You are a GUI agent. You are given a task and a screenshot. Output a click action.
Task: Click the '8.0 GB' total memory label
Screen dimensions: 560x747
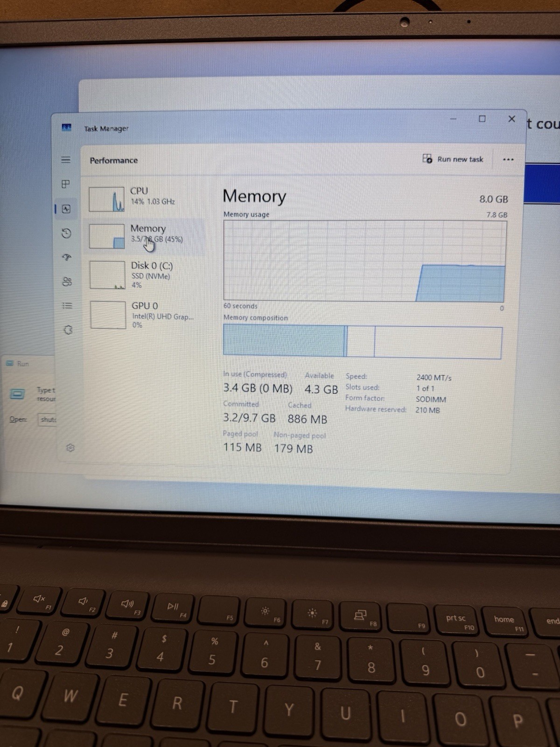pyautogui.click(x=493, y=199)
